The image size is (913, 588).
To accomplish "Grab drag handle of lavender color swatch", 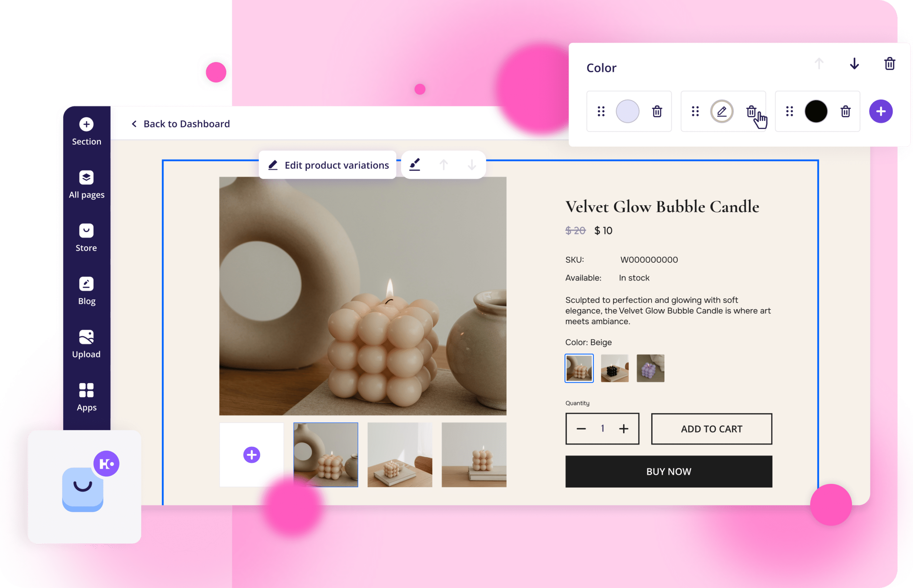I will 601,112.
